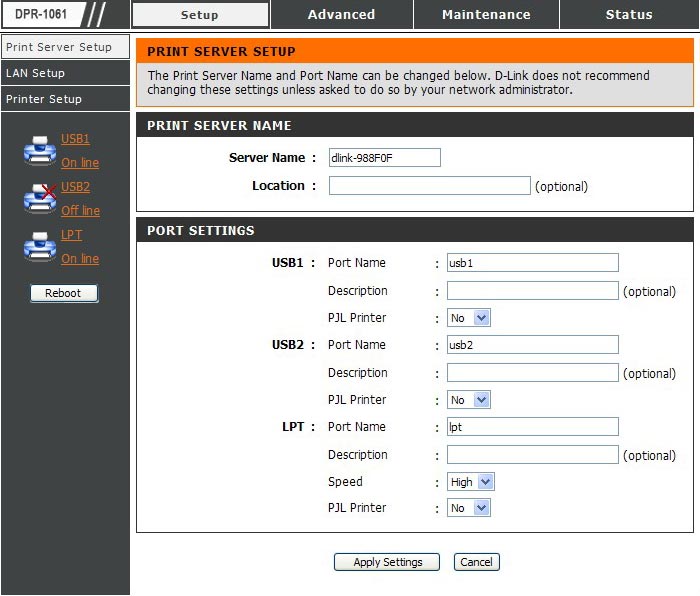The height and width of the screenshot is (596, 700).
Task: Open the USB2 PJL Printer dropdown
Action: (x=469, y=400)
